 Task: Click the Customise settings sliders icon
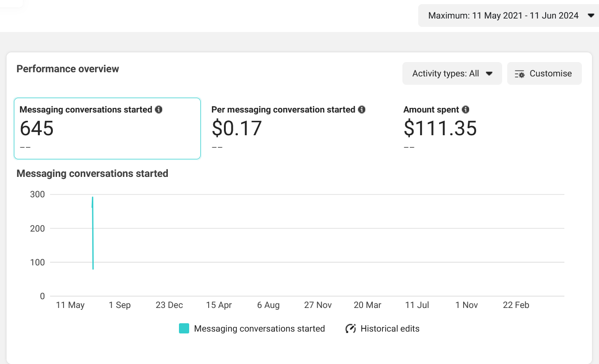pyautogui.click(x=520, y=74)
